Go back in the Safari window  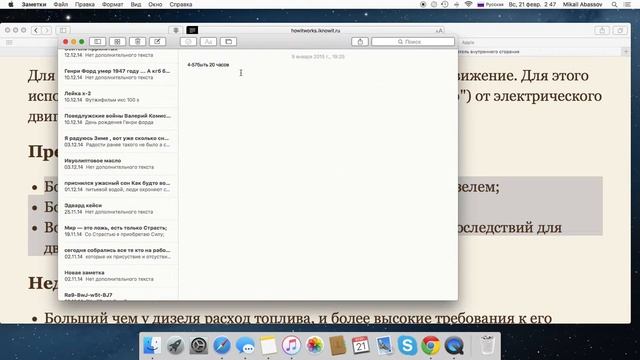pyautogui.click(x=36, y=30)
